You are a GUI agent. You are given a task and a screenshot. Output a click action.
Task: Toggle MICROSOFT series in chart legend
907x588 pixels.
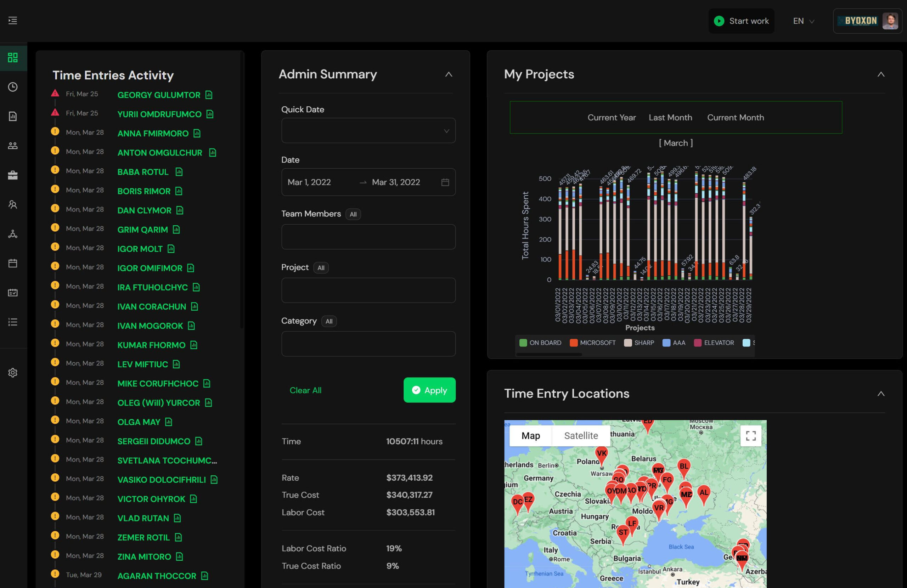[593, 343]
